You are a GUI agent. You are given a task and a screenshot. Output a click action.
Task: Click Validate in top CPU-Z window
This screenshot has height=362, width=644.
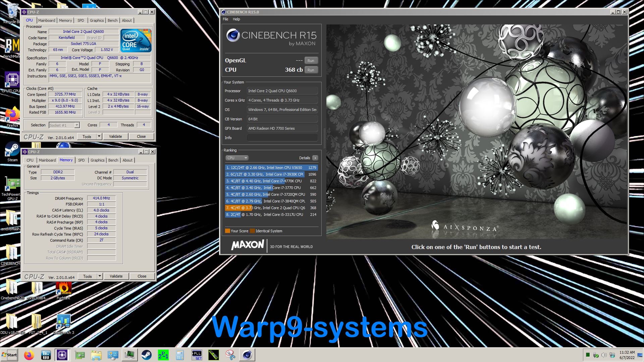click(x=115, y=136)
